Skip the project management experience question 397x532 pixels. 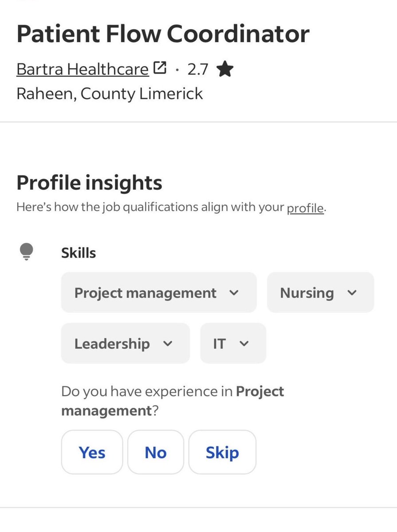(222, 452)
